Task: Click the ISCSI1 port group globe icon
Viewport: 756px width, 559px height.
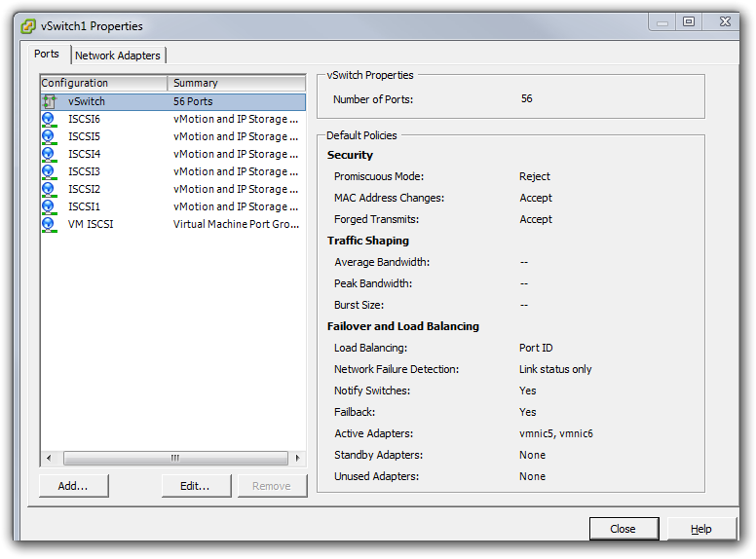Action: 49,206
